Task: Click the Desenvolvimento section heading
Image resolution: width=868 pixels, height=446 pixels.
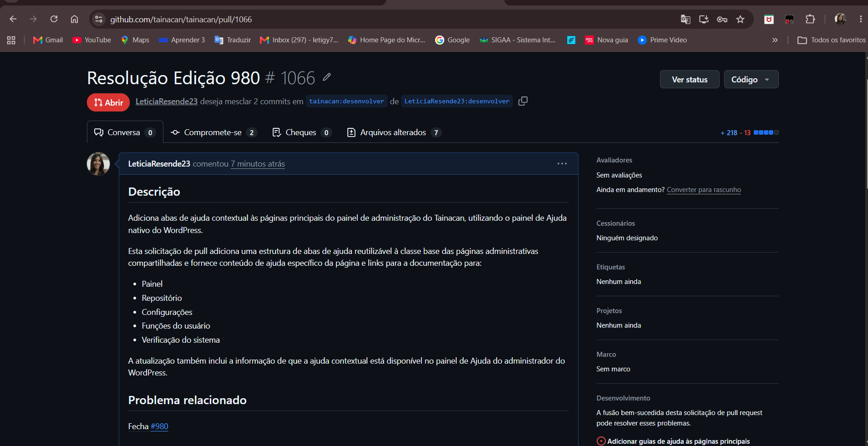Action: pyautogui.click(x=623, y=398)
